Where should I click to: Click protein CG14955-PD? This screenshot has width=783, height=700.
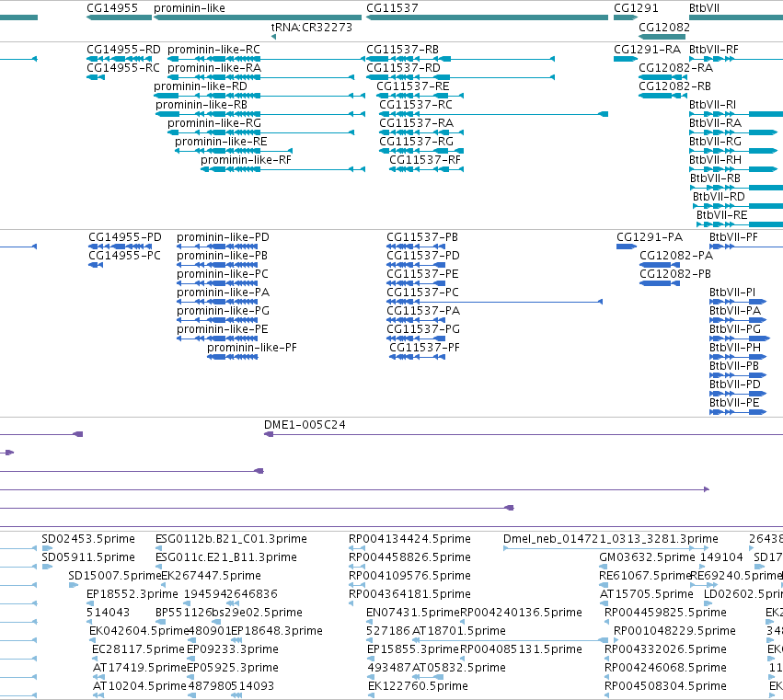(x=125, y=237)
